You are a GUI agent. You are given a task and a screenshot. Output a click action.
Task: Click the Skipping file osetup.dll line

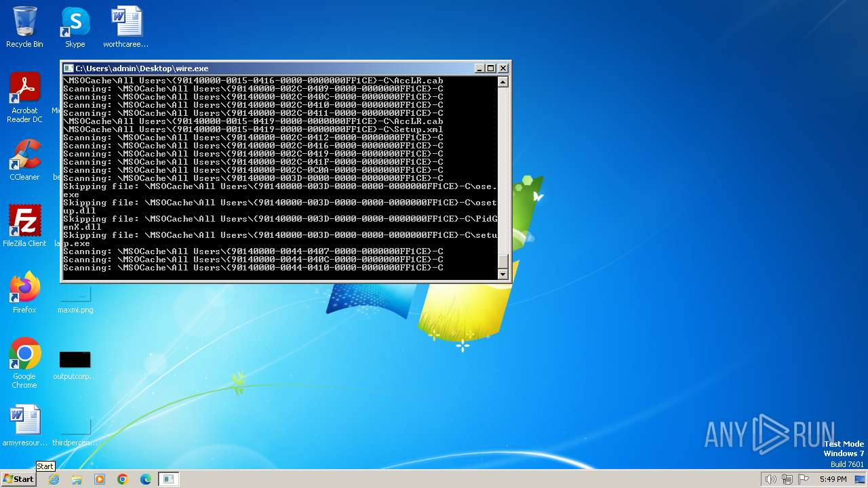pos(280,207)
